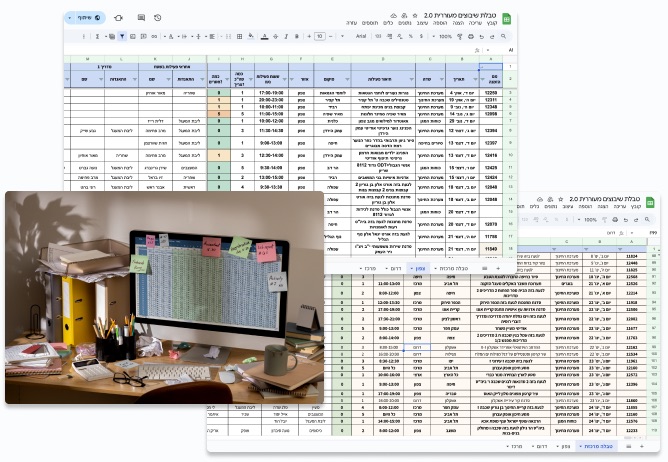Open the column D filter dropdown in the top window
This screenshot has height=462, width=668.
coord(412,79)
